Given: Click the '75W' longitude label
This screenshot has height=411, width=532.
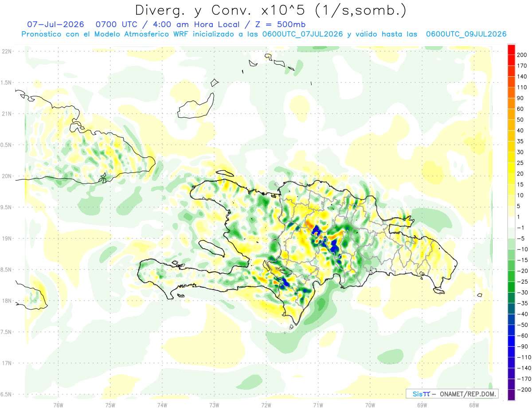Looking at the screenshot, I should [110, 405].
